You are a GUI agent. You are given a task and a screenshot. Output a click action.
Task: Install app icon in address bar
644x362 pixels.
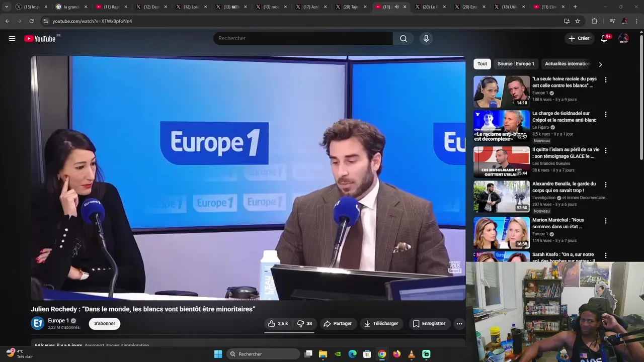coord(567,21)
